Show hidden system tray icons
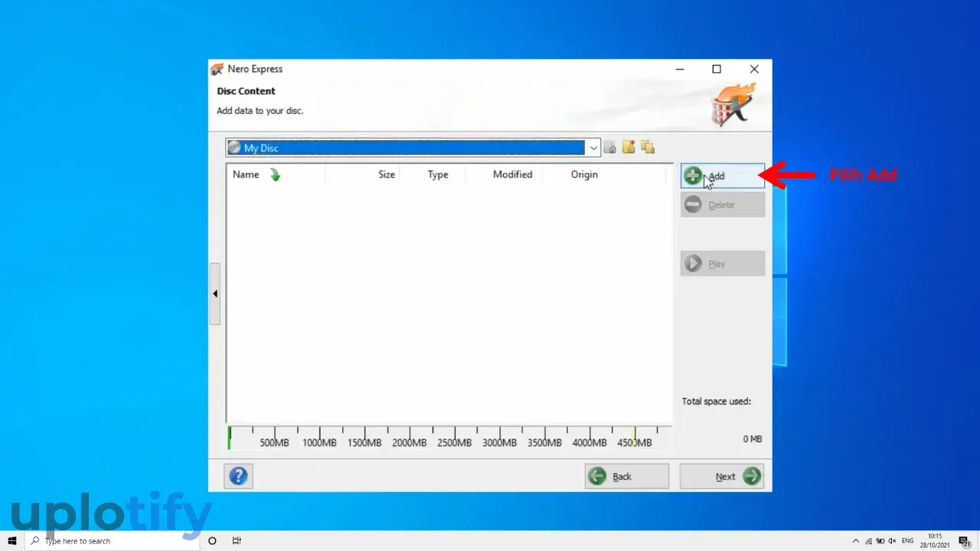This screenshot has height=551, width=980. click(x=856, y=541)
